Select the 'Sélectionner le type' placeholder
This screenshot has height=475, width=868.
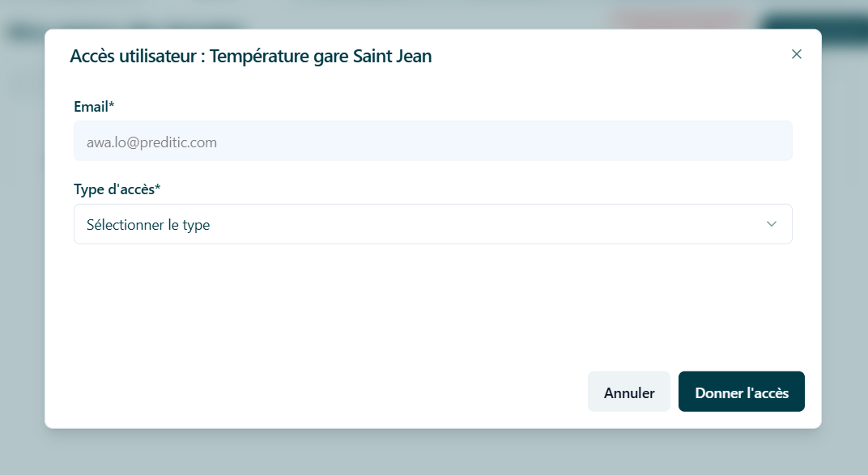tap(148, 224)
